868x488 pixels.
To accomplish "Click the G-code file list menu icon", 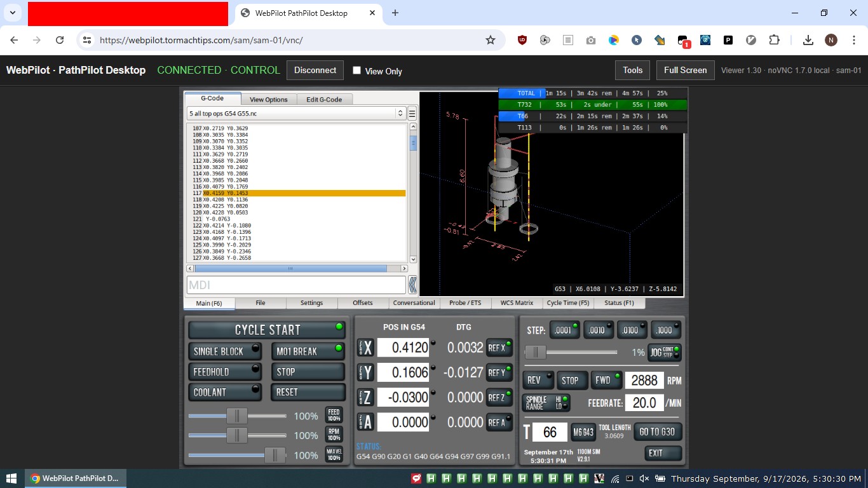I will coord(412,114).
